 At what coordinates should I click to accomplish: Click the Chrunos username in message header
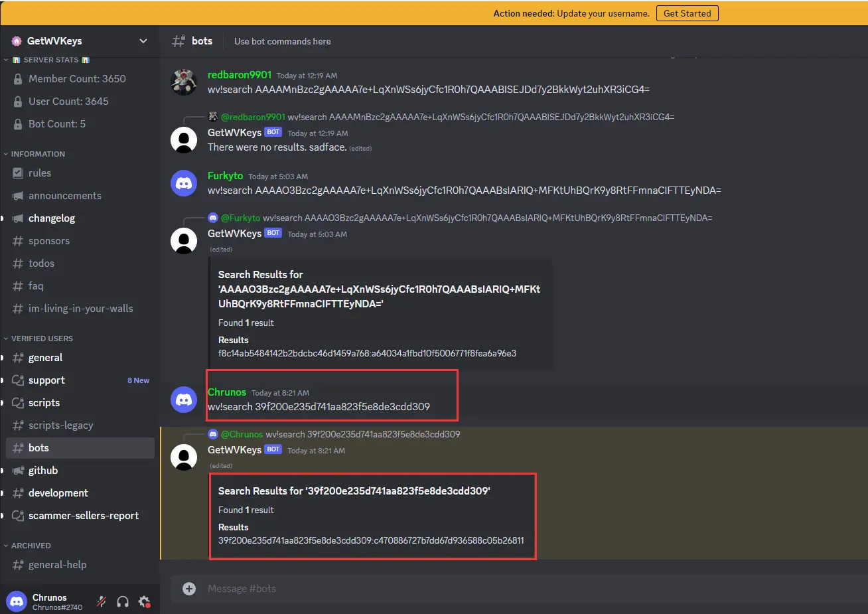click(x=227, y=392)
